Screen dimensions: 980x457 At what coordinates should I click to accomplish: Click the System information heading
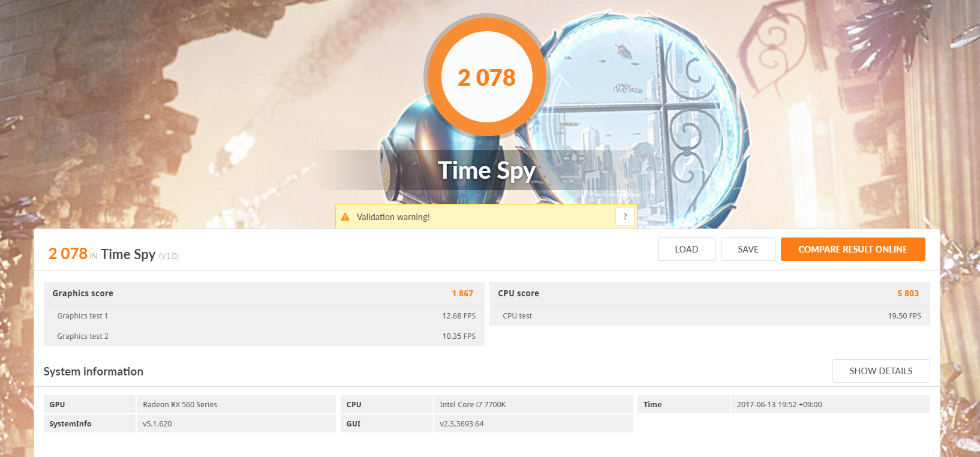(94, 371)
